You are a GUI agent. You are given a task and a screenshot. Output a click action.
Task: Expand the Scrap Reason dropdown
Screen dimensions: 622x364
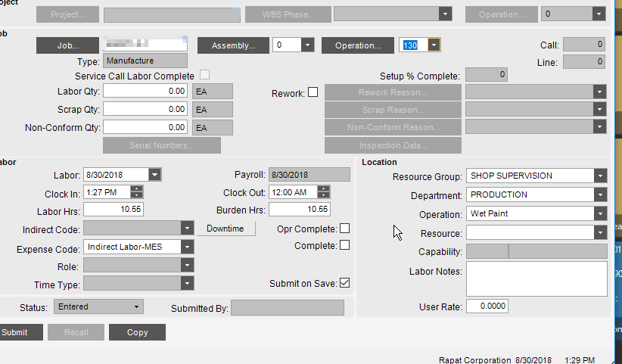600,110
